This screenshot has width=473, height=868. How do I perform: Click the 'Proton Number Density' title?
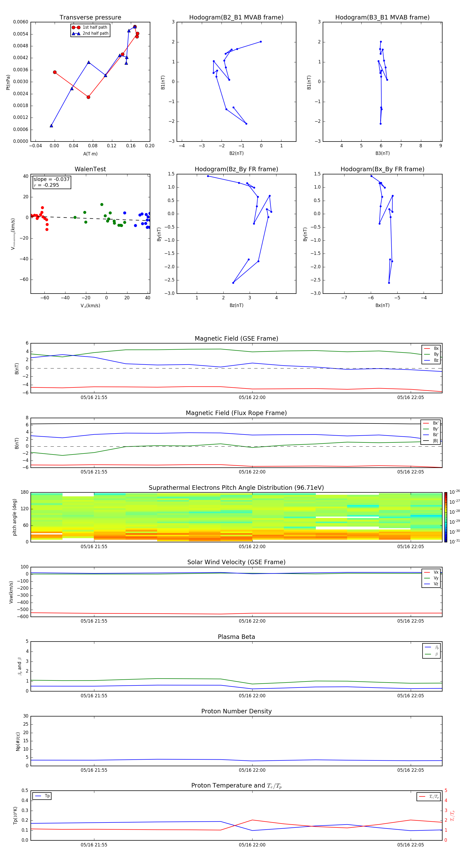(x=236, y=711)
